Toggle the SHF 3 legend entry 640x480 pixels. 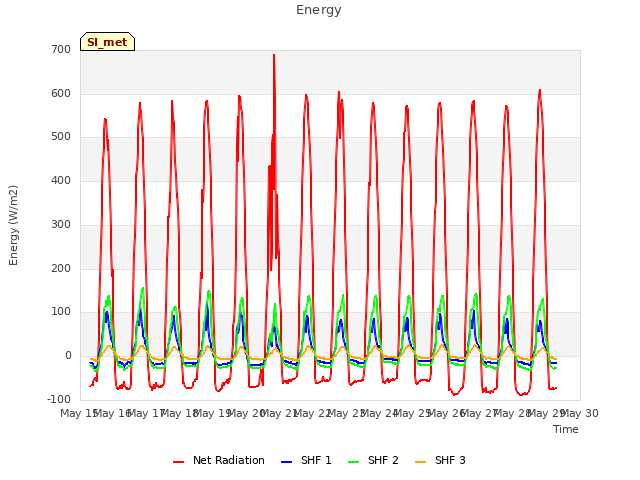click(x=440, y=460)
